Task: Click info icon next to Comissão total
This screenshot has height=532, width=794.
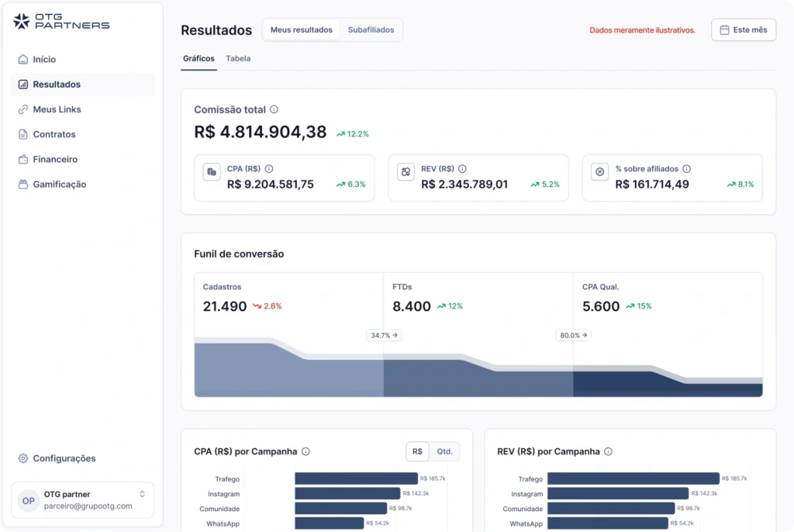Action: (x=274, y=110)
